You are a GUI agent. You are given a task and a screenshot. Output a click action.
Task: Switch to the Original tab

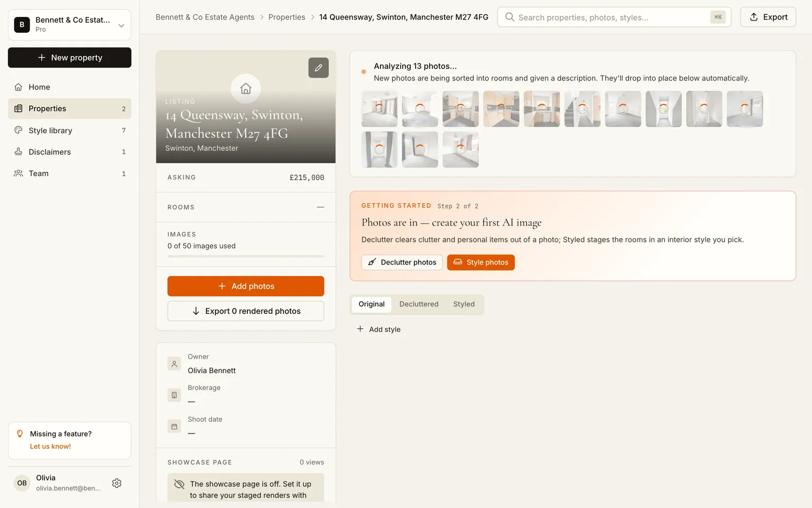pyautogui.click(x=372, y=304)
